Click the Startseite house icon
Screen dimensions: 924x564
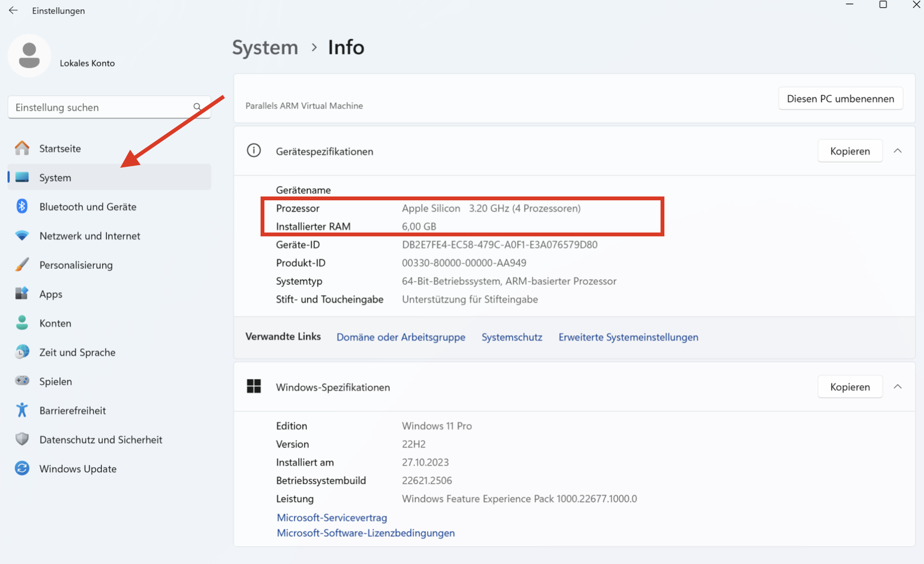pos(22,148)
